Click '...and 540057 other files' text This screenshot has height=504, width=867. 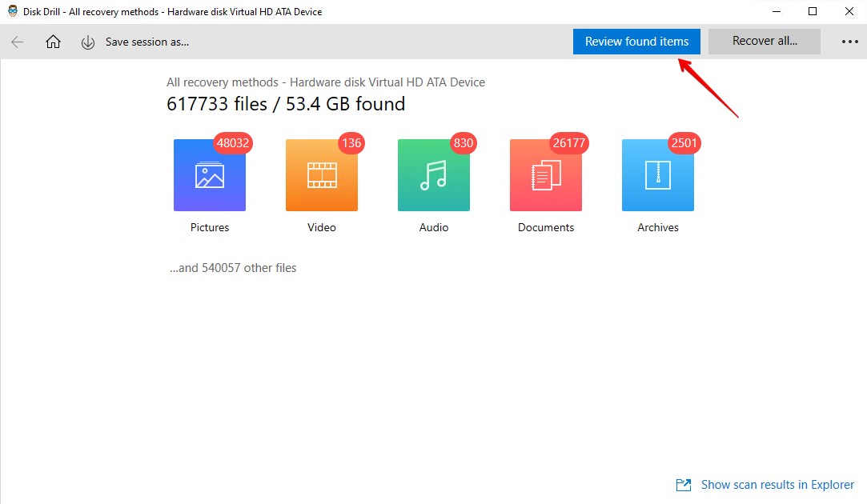233,268
